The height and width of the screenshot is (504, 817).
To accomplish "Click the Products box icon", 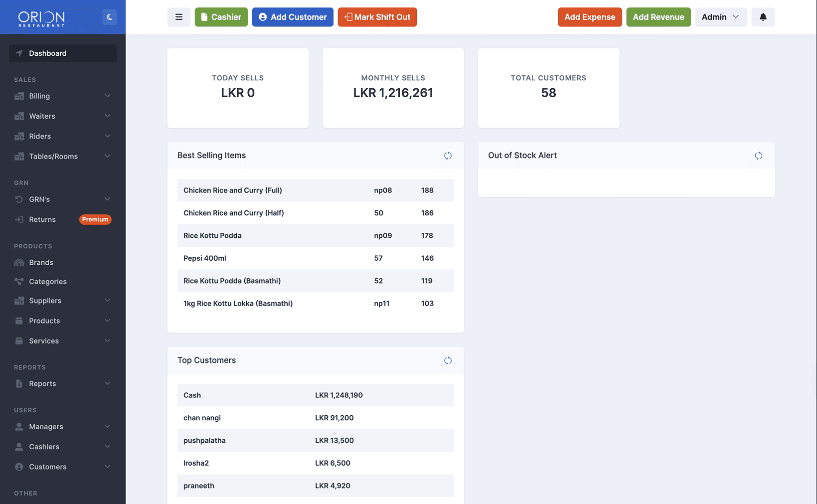I will [x=19, y=321].
